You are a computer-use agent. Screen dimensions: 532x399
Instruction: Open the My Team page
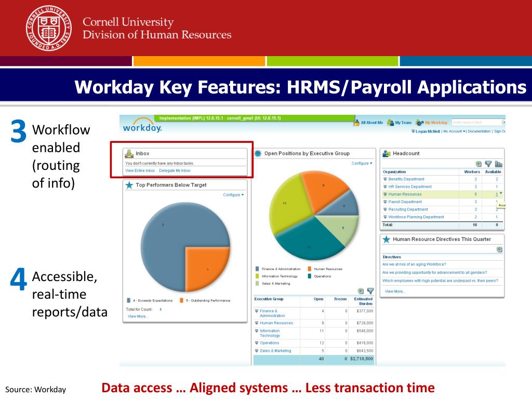[x=400, y=123]
